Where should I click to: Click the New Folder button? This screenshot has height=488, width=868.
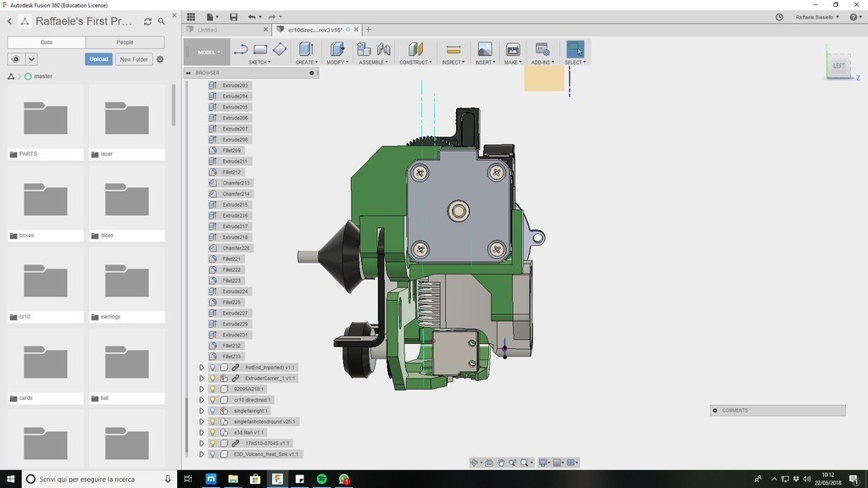tap(134, 59)
